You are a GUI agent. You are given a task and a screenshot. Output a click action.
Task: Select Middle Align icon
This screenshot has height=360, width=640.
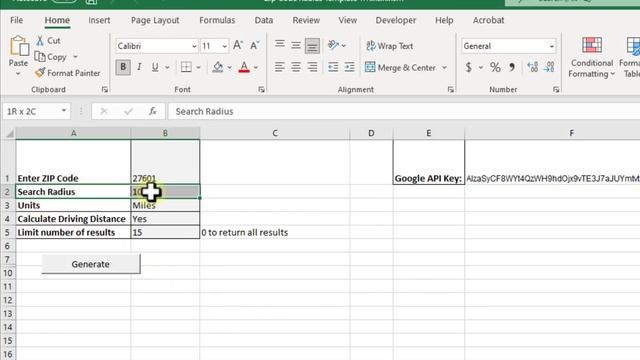(296, 45)
